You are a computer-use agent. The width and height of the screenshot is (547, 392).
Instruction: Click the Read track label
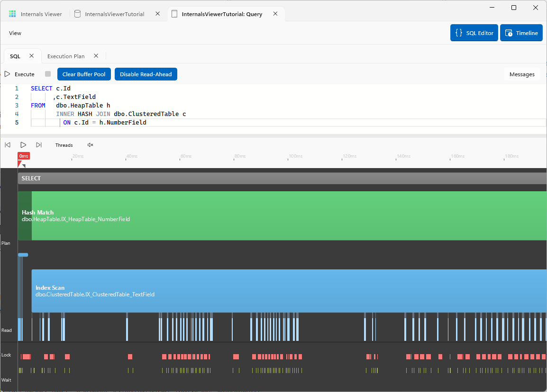pyautogui.click(x=6, y=330)
